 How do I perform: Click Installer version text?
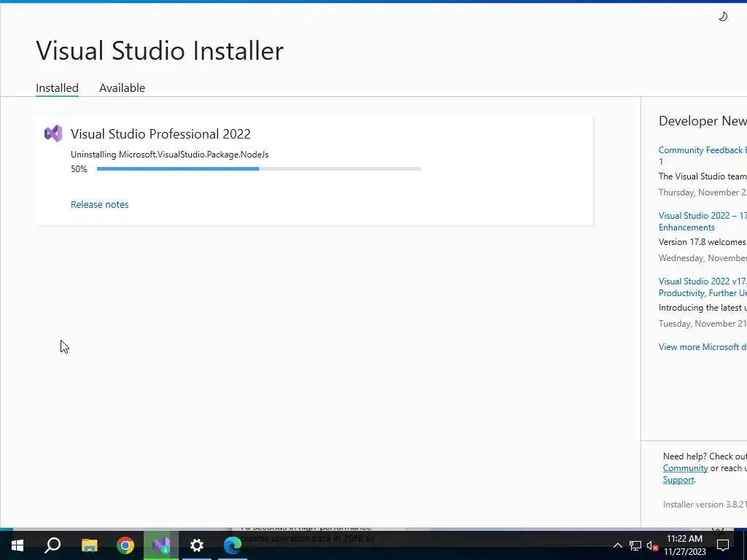(x=705, y=505)
